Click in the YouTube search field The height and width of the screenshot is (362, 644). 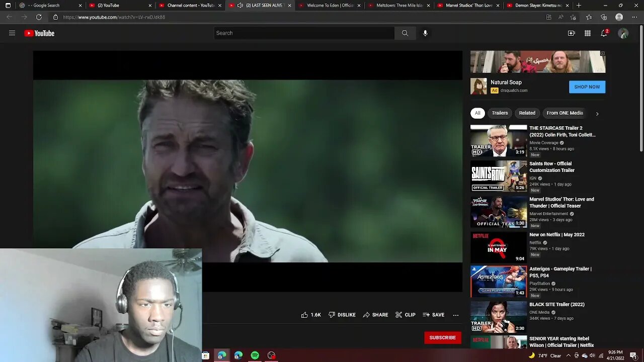(304, 33)
